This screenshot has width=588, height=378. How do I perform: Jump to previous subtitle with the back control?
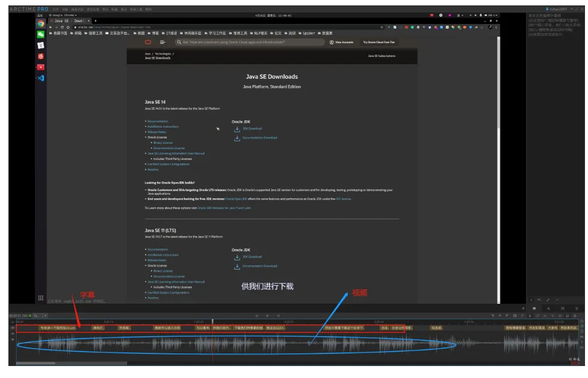pos(257,316)
